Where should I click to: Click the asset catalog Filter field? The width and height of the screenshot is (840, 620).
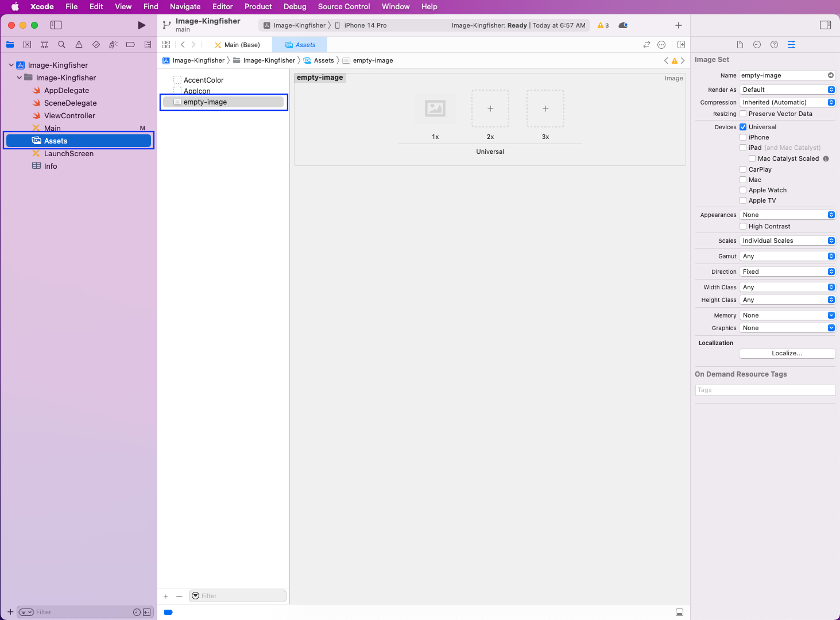click(238, 596)
